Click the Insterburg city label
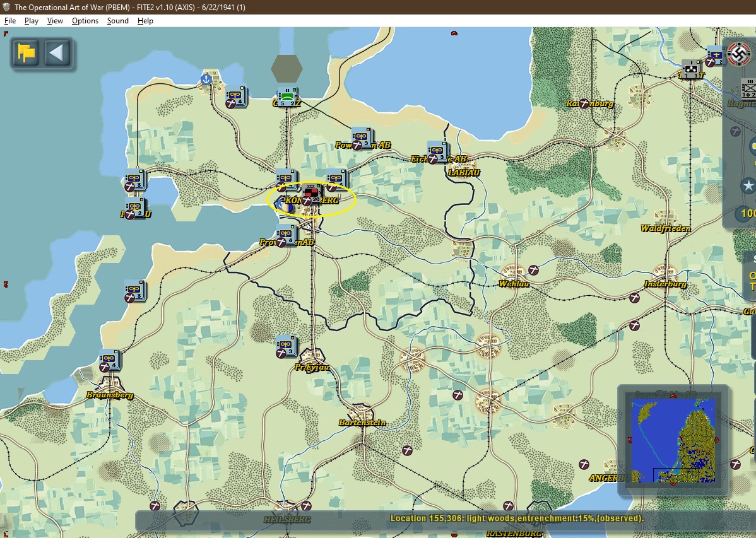Screen dimensions: 756x538 click(665, 284)
